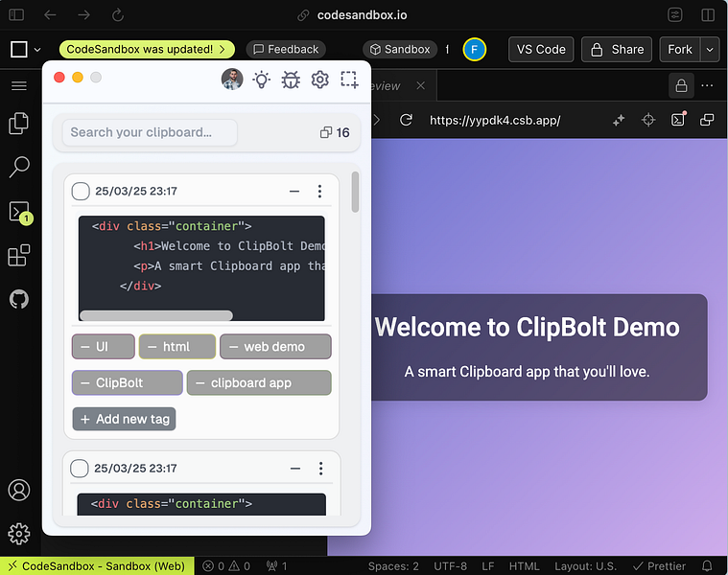
Task: Open the account icon in CodeSandbox sidebar
Action: click(x=19, y=490)
